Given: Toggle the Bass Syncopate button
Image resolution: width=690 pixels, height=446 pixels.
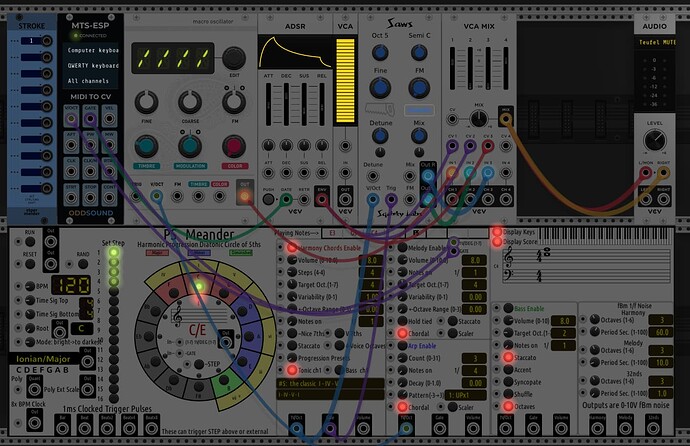Looking at the screenshot, I should click(x=508, y=382).
